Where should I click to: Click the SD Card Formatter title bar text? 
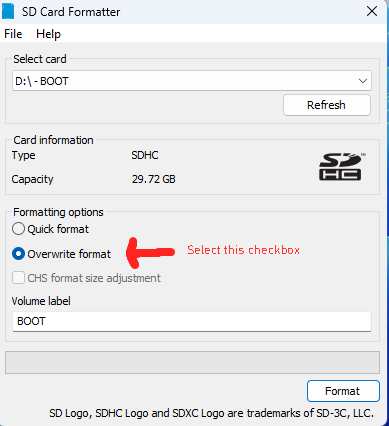point(71,12)
